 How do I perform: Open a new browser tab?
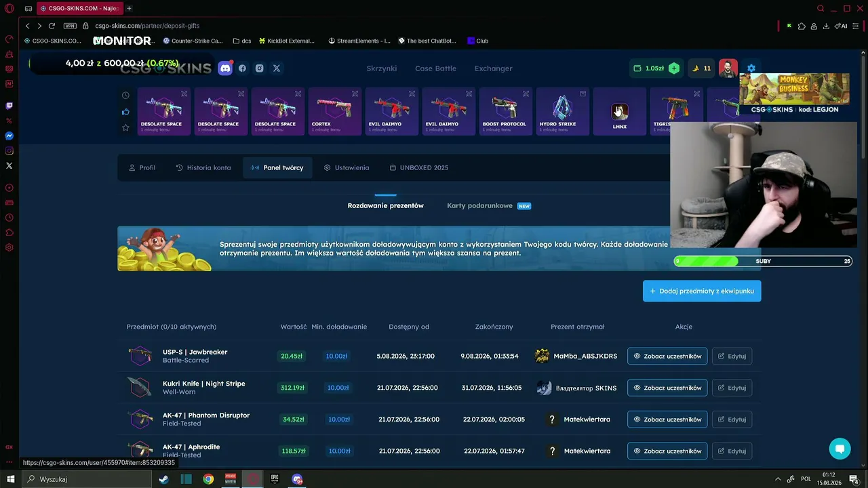pos(129,8)
